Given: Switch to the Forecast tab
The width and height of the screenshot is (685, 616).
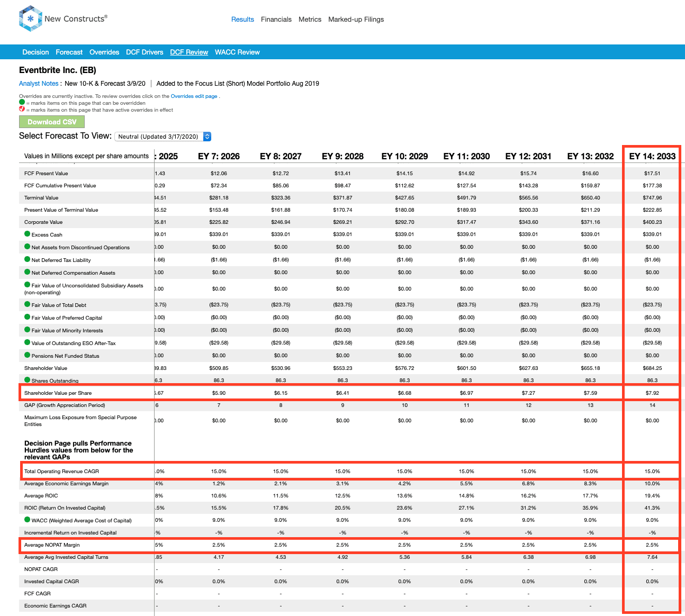Looking at the screenshot, I should [69, 52].
